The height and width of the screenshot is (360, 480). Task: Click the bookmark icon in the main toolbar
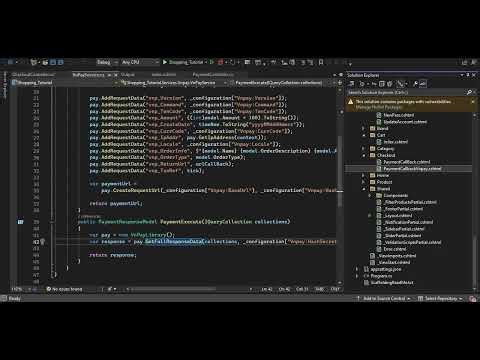tap(321, 62)
